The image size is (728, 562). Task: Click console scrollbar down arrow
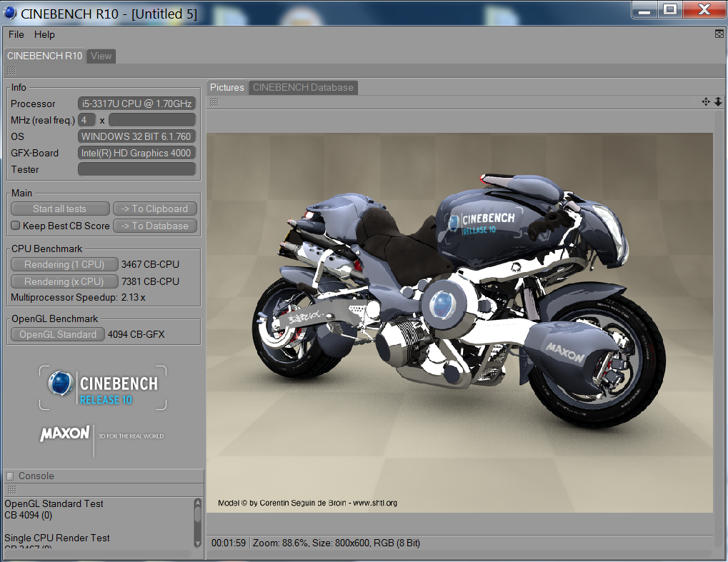(198, 543)
